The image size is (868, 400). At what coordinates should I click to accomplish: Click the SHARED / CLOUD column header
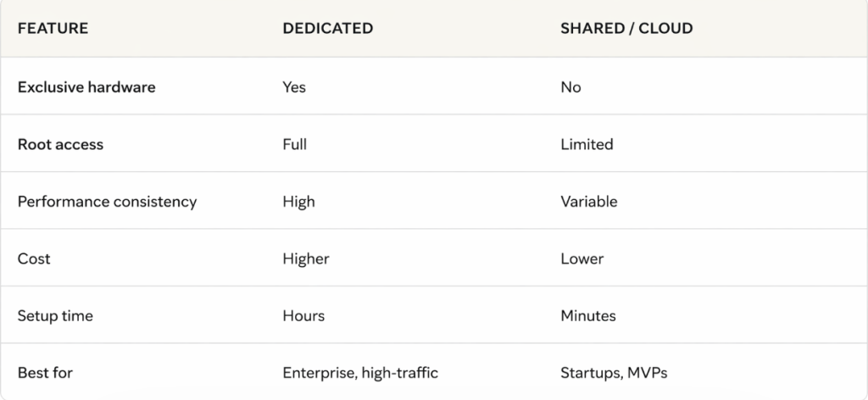click(x=626, y=29)
